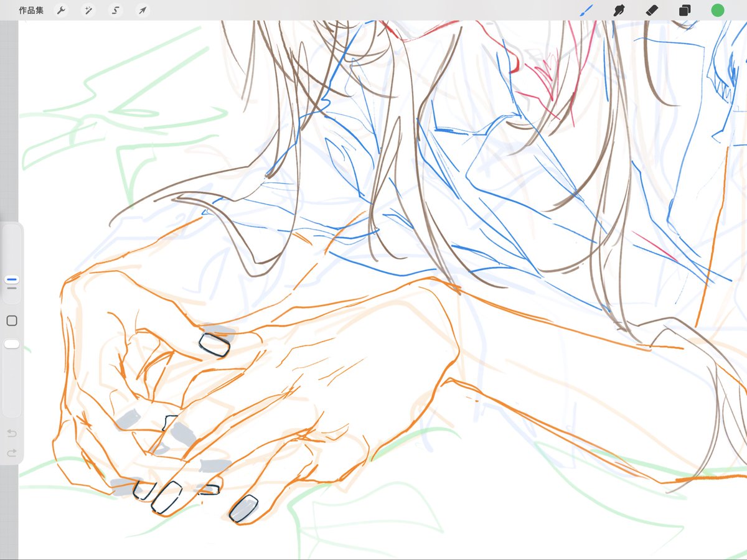Activate the Selection S-shaped tool

coord(116,10)
